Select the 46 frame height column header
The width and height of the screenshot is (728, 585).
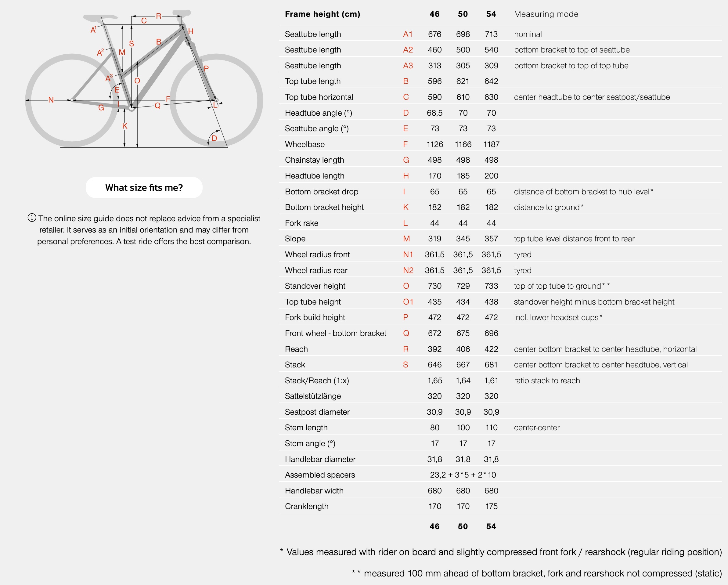click(x=434, y=14)
